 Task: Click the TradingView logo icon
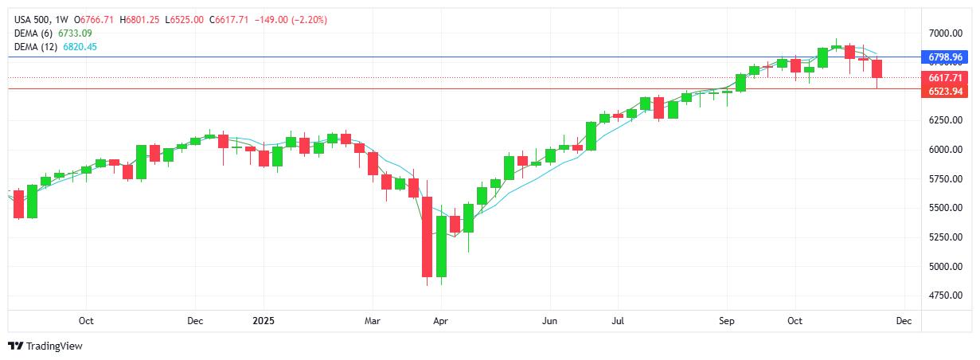tap(15, 346)
